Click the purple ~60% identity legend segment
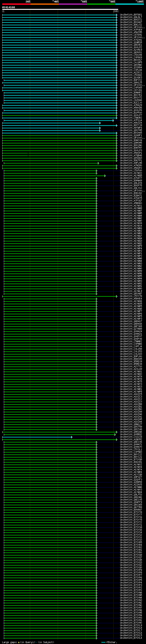The width and height of the screenshot is (146, 644). (x=73, y=4)
